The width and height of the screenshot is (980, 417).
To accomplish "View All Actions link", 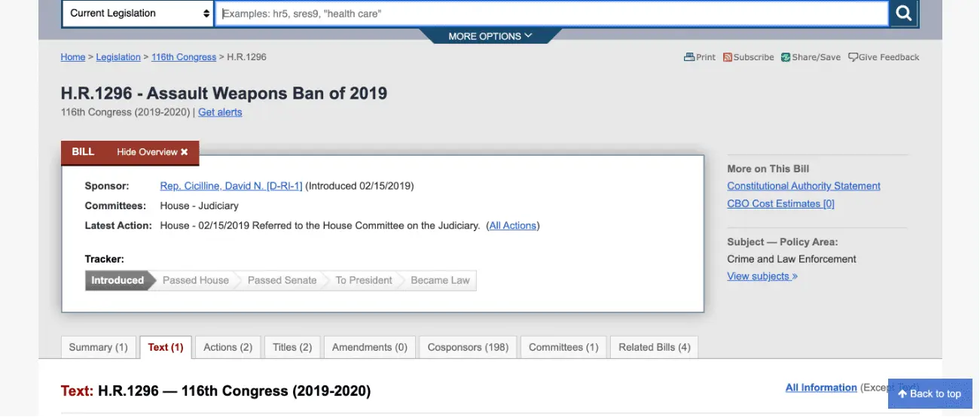I will point(513,226).
